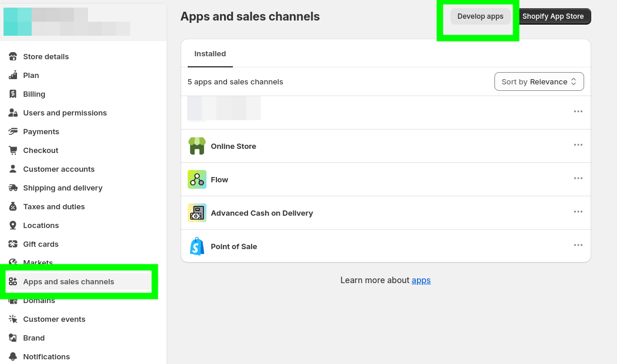This screenshot has height=364, width=617.
Task: Click the Flow app icon
Action: tap(197, 179)
